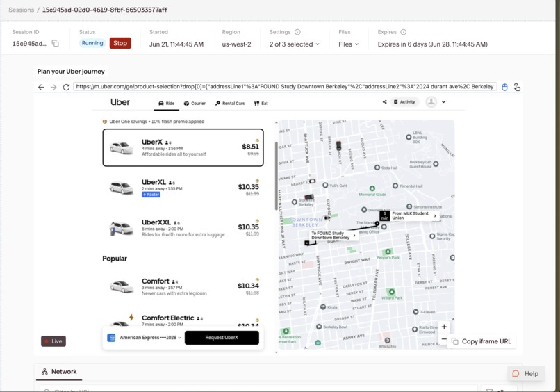Viewport: 560px width, 392px height.
Task: Click the Live indicator badge
Action: coord(53,341)
